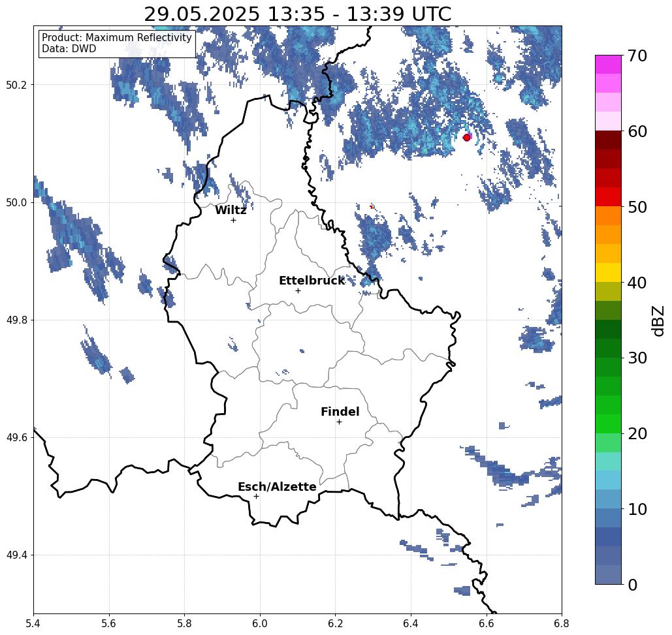Click the bright green colorbar segment above 20
This screenshot has height=635, width=672.
pyautogui.click(x=608, y=424)
